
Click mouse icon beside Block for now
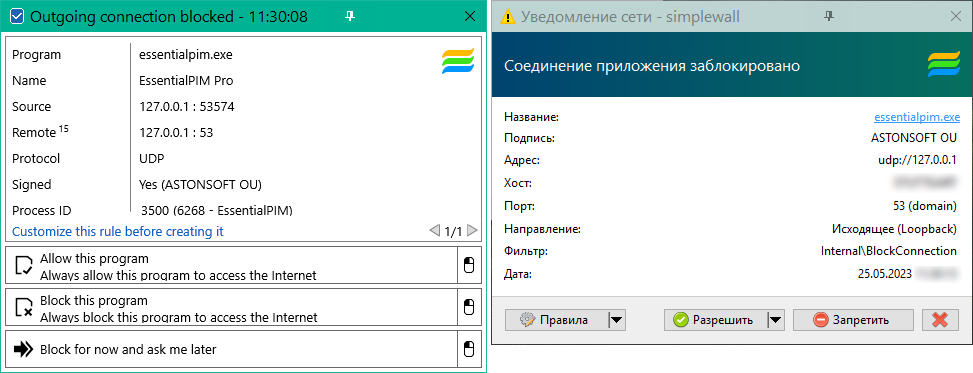(x=469, y=349)
